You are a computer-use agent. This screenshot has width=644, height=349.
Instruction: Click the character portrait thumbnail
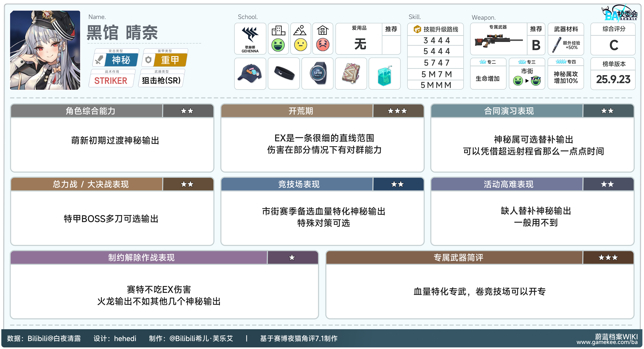point(45,50)
